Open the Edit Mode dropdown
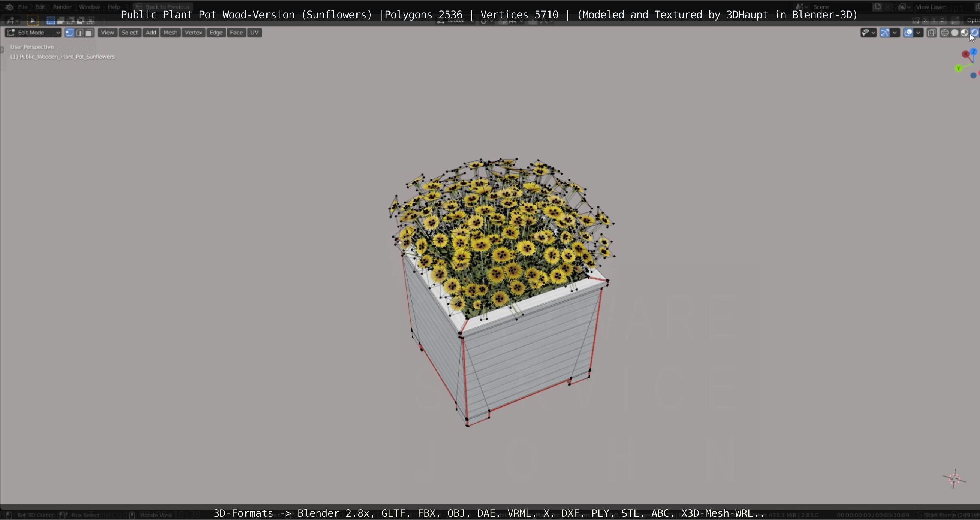The width and height of the screenshot is (980, 520). [33, 33]
